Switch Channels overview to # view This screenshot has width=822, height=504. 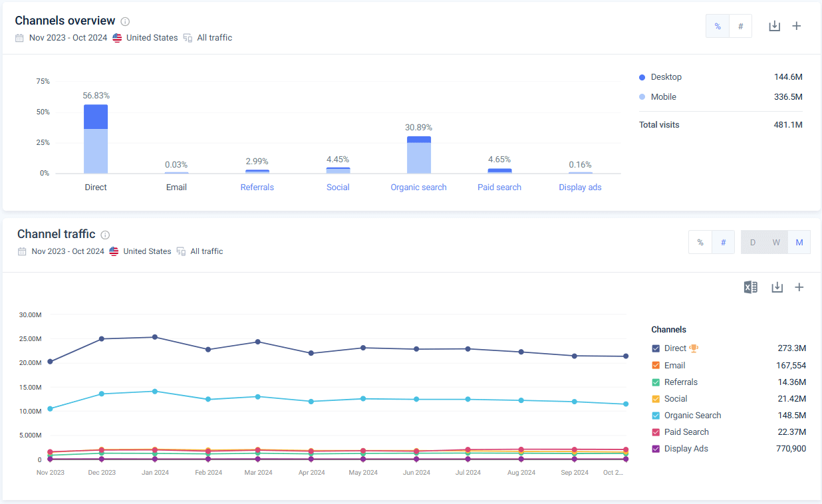click(740, 25)
